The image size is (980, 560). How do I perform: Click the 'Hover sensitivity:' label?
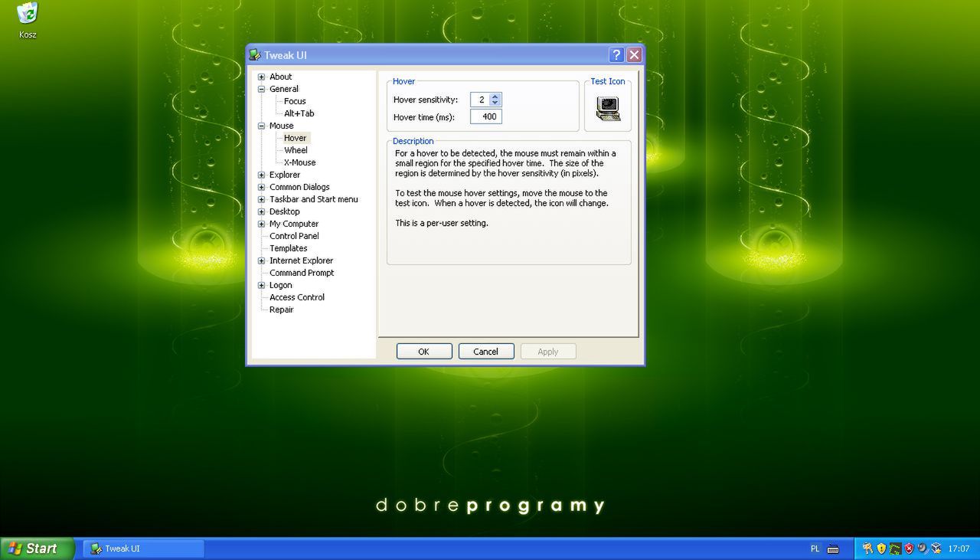pos(426,100)
